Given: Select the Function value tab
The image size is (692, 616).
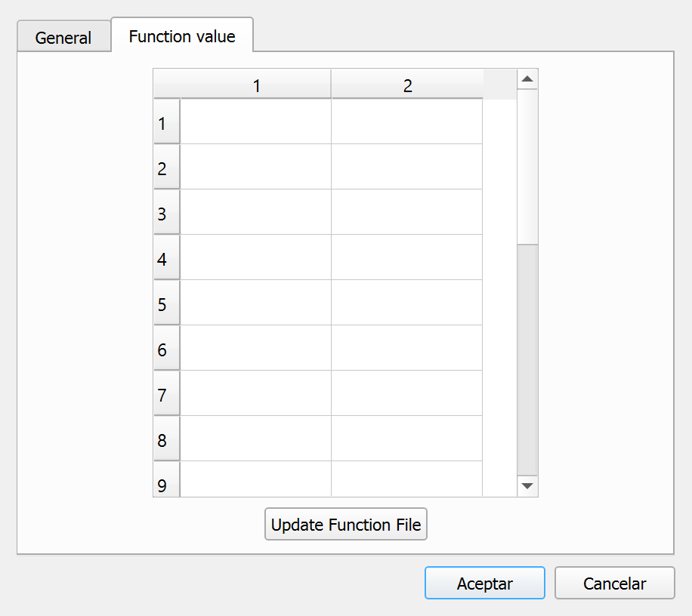Looking at the screenshot, I should tap(182, 35).
